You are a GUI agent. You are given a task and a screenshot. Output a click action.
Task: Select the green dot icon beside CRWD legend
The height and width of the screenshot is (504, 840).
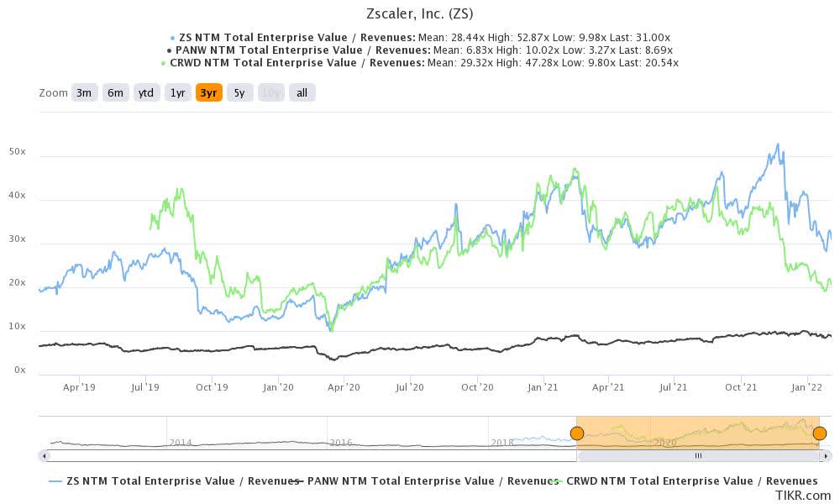[x=162, y=62]
